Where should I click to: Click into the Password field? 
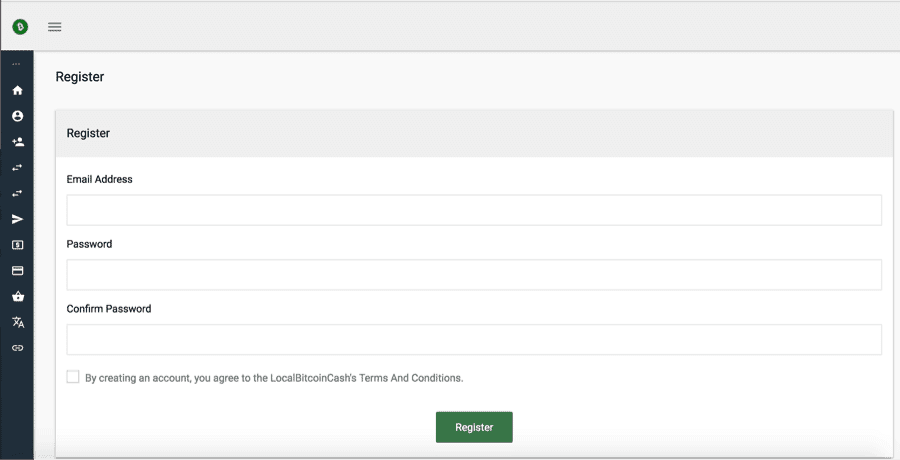474,275
